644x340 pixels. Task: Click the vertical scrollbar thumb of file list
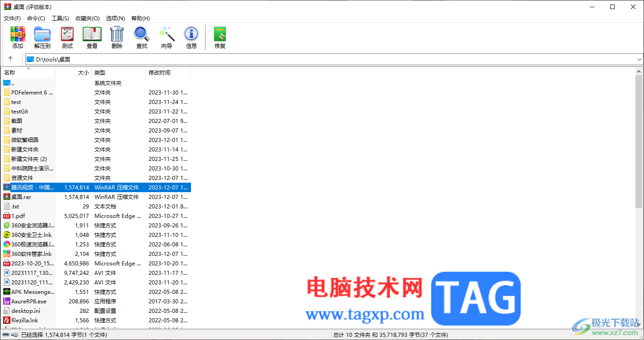(x=639, y=142)
